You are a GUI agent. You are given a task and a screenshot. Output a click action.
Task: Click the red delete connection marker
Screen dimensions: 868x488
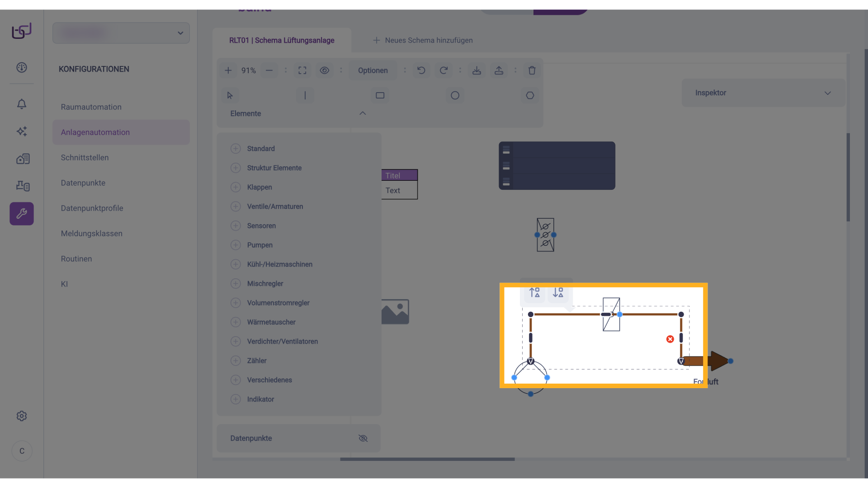click(x=670, y=339)
